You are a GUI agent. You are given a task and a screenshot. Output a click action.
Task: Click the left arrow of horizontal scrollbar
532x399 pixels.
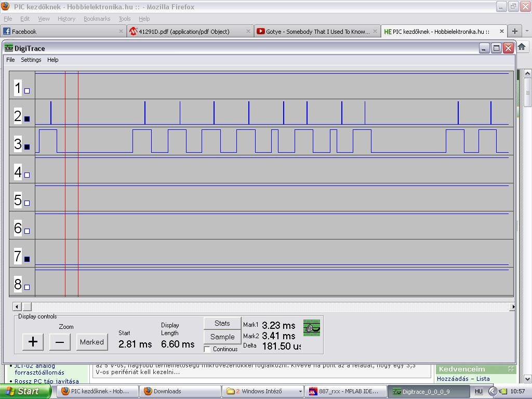pos(17,307)
